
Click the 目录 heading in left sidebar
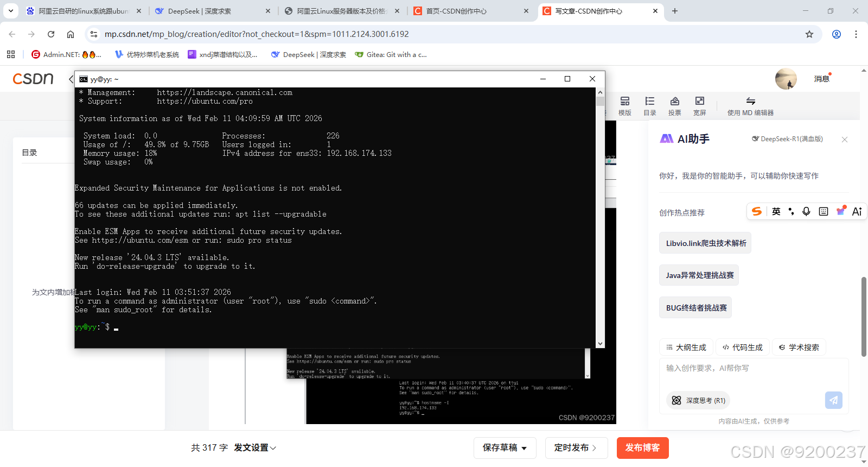(x=29, y=153)
